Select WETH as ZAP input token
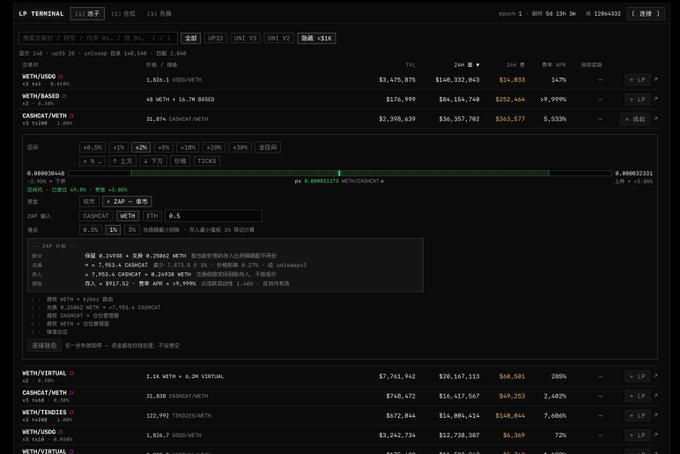The width and height of the screenshot is (680, 454). pos(128,216)
